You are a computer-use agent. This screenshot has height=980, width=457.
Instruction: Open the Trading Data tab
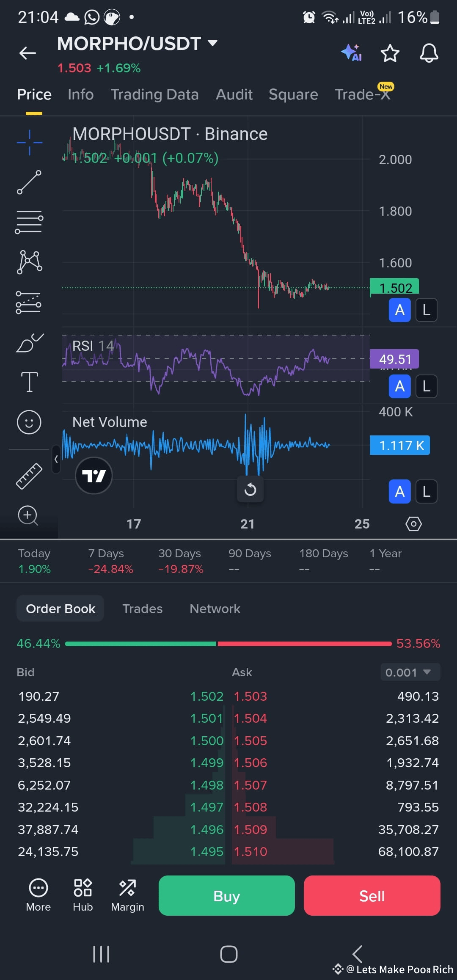tap(154, 94)
